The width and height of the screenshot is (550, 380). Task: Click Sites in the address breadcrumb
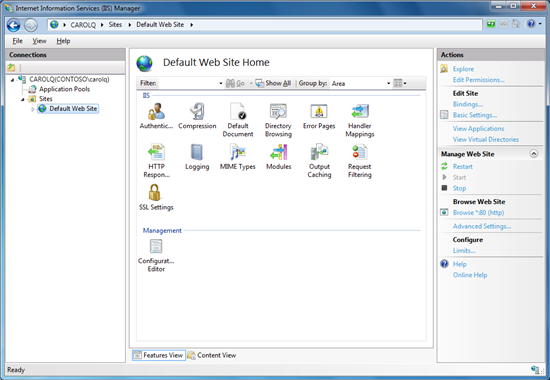click(x=115, y=25)
